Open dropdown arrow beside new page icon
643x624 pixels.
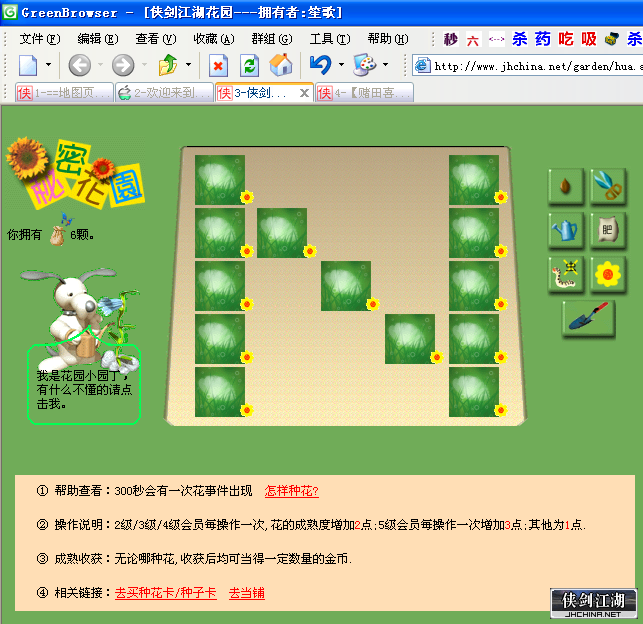pyautogui.click(x=48, y=65)
